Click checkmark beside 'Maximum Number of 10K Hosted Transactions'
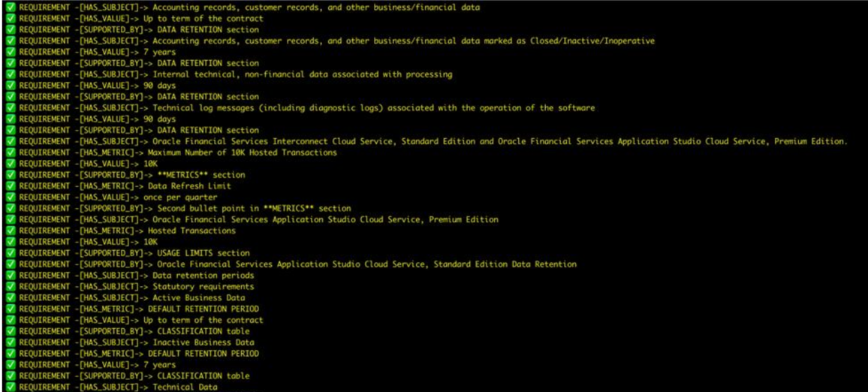Image resolution: width=868 pixels, height=392 pixels. 11,152
